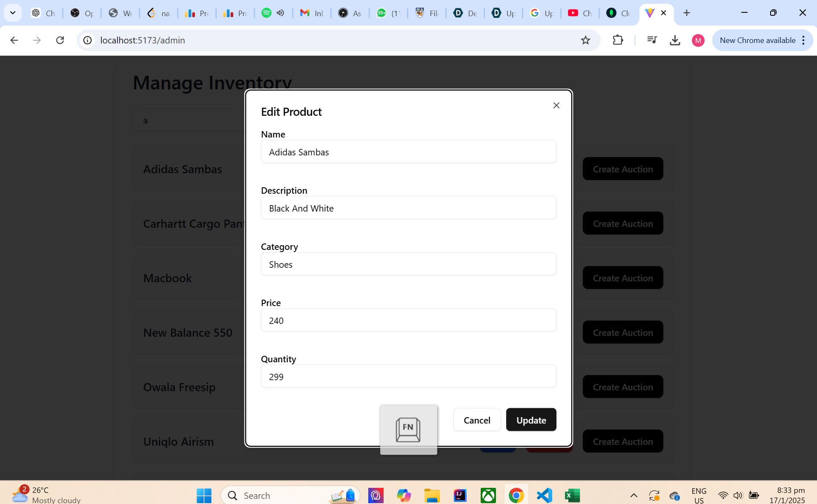
Task: Create Auction for New Balance 550
Action: click(622, 332)
